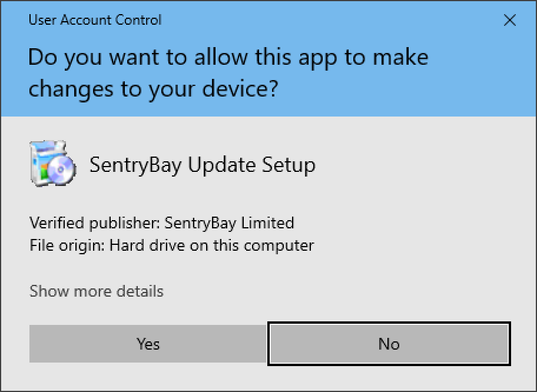
Task: Select the Verified publisher: SentryBay Limited line
Action: tap(161, 223)
